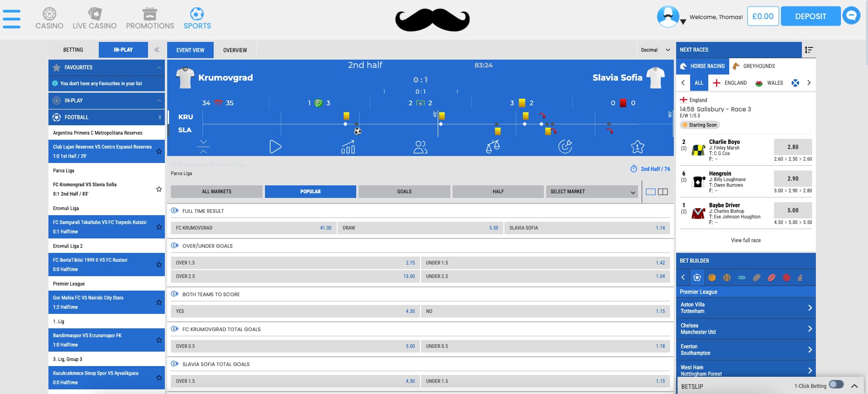868x394 pixels.
Task: Favourite the FC Samgurali Tskaltubo match
Action: pyautogui.click(x=159, y=227)
